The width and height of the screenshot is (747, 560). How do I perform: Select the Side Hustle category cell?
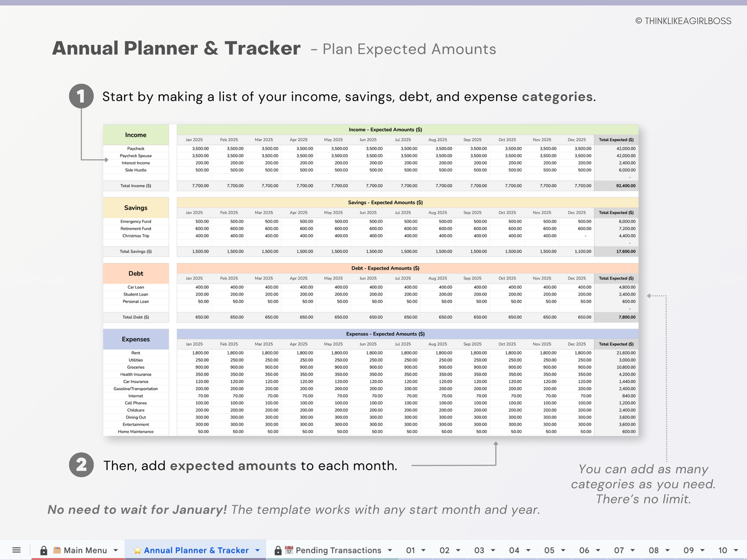pyautogui.click(x=135, y=170)
